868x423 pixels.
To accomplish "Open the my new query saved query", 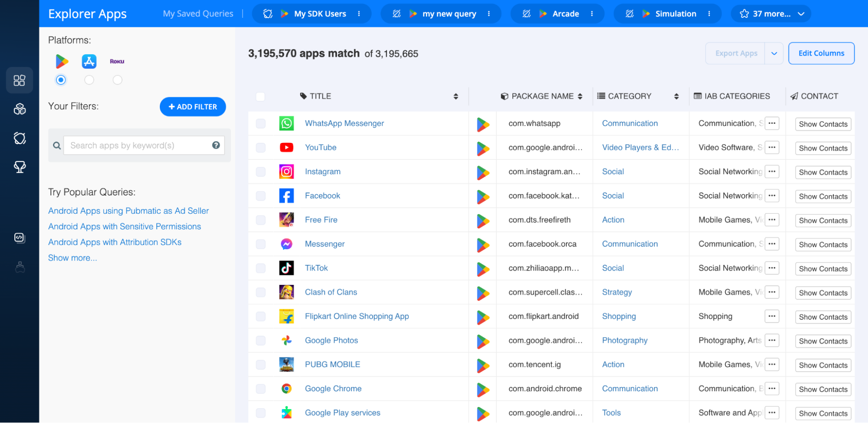I will (449, 14).
